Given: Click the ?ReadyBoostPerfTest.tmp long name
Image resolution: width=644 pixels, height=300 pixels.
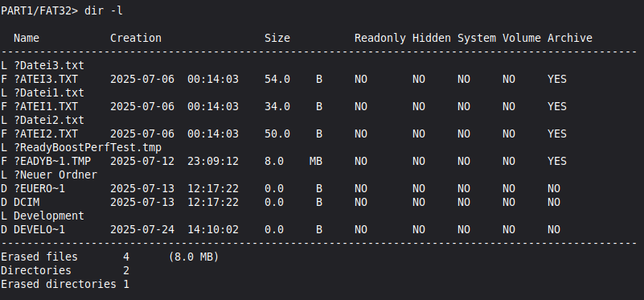Looking at the screenshot, I should (88, 147).
